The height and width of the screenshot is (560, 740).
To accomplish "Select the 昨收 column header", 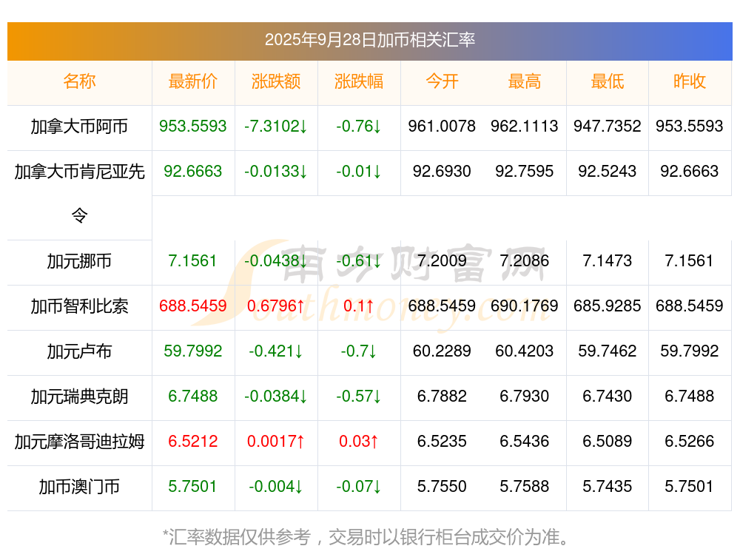I will (690, 82).
